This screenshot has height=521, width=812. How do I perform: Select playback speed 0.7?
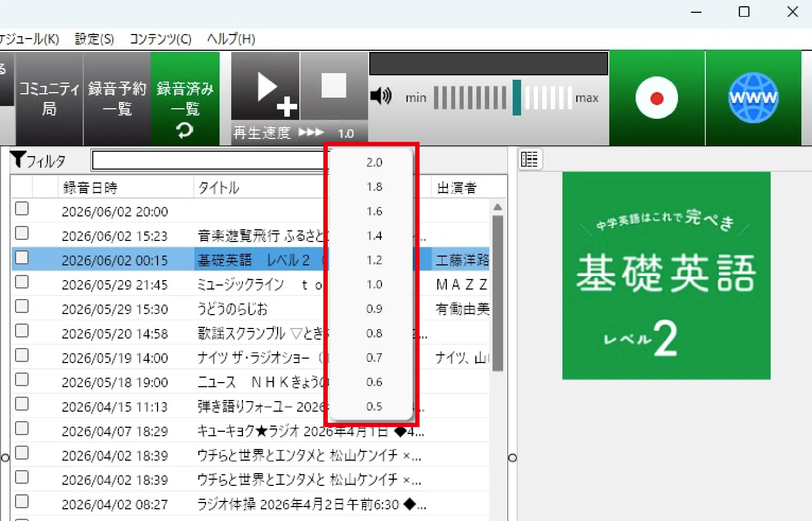374,358
